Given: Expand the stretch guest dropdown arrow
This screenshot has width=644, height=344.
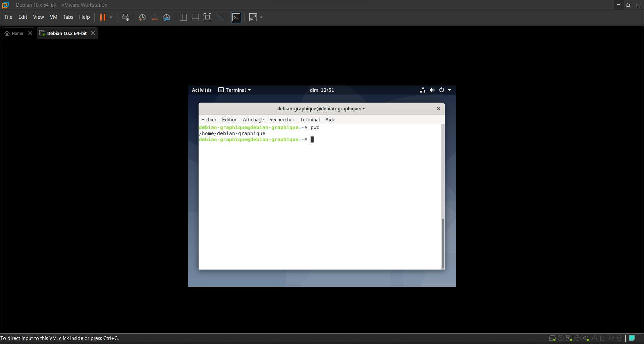Looking at the screenshot, I should click(x=261, y=17).
